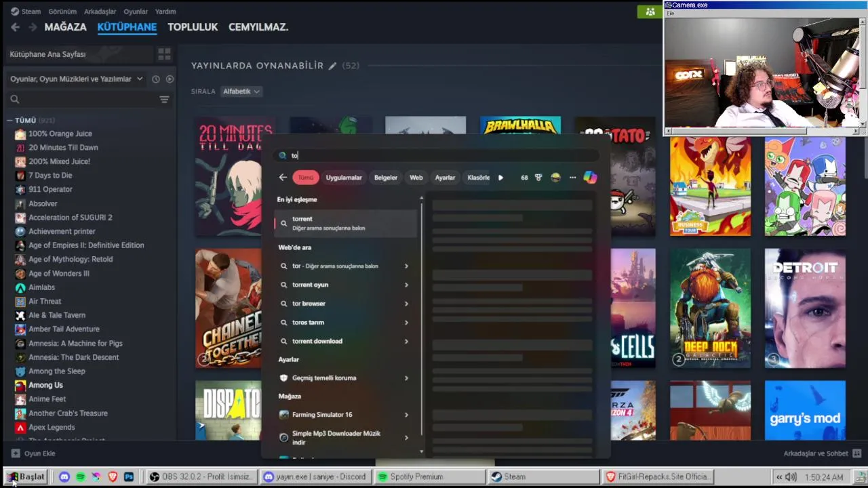This screenshot has height=488, width=868.
Task: Click the recent activity clock filter icon
Action: coord(155,79)
